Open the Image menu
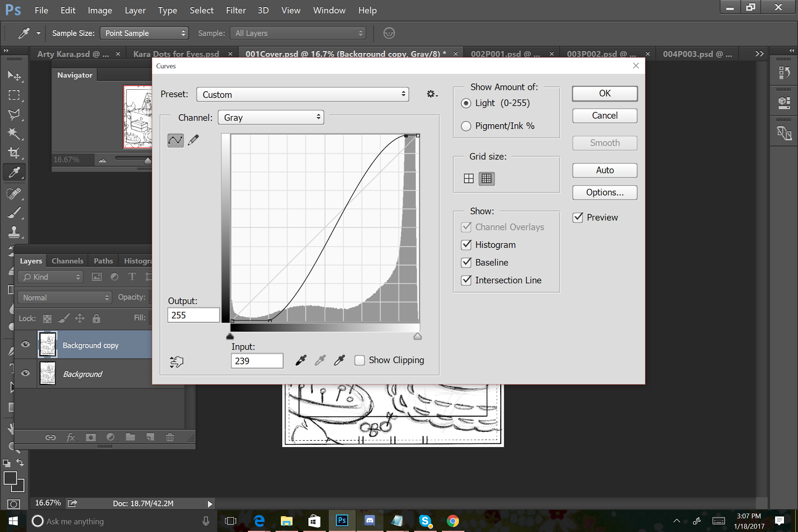 [100, 10]
